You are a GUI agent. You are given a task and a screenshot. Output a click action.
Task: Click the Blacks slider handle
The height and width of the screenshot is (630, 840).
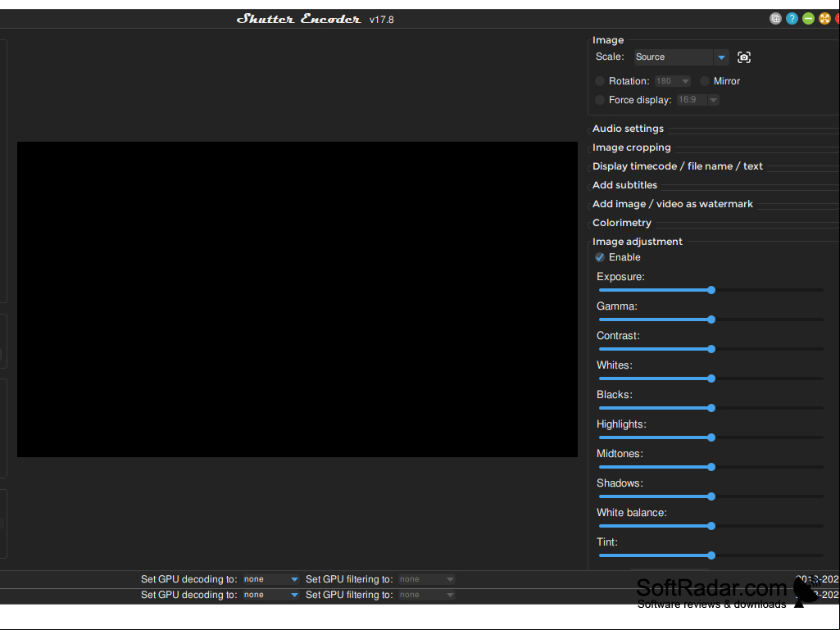point(711,408)
